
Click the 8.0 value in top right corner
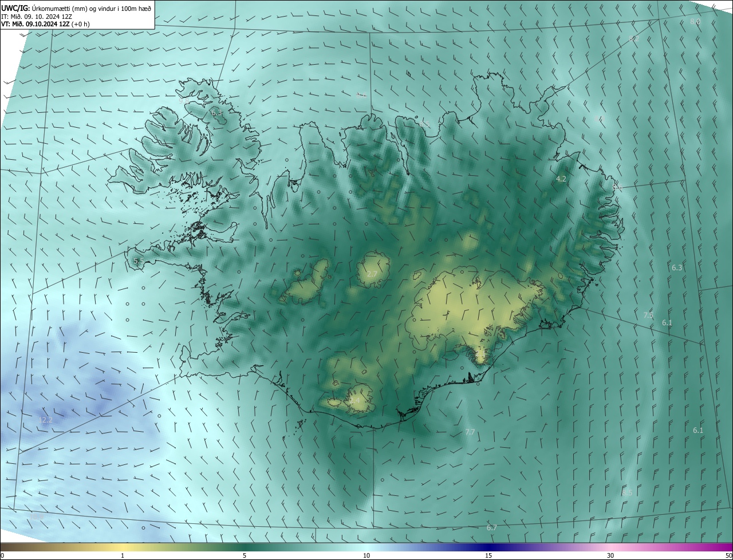pos(695,21)
